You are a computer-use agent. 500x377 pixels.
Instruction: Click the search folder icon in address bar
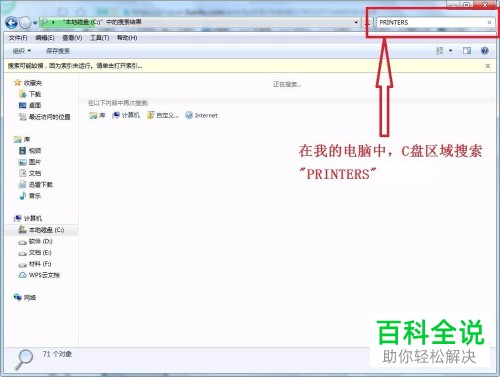(x=44, y=22)
